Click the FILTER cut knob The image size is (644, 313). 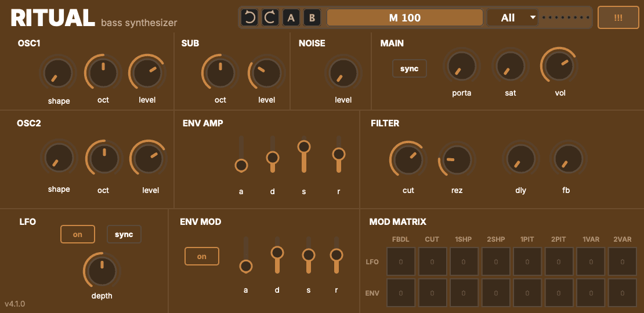click(x=408, y=159)
